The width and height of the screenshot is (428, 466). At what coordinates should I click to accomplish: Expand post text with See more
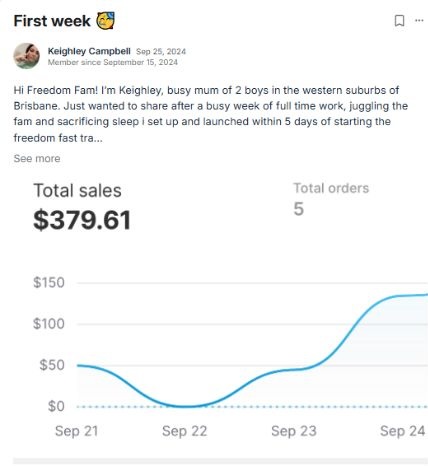[x=37, y=158]
